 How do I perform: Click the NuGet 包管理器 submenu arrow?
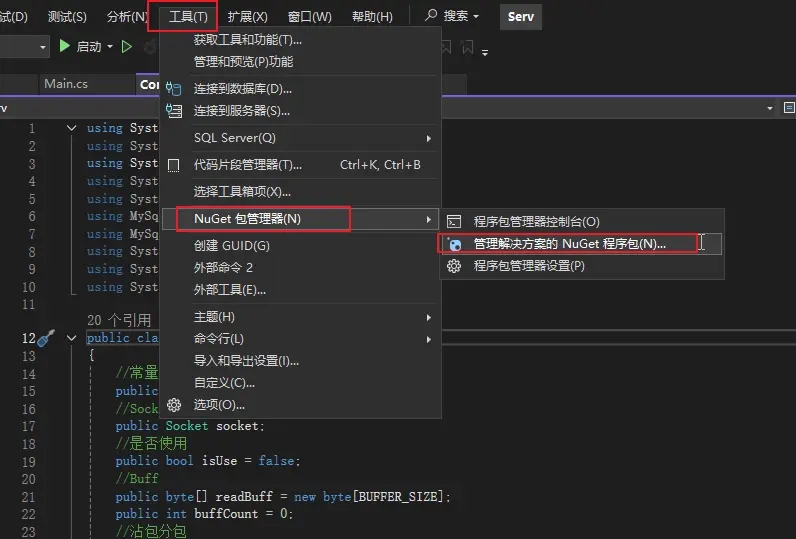coord(429,219)
